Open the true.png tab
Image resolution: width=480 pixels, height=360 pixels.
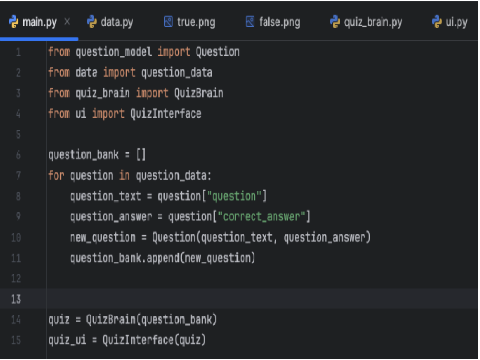[189, 22]
